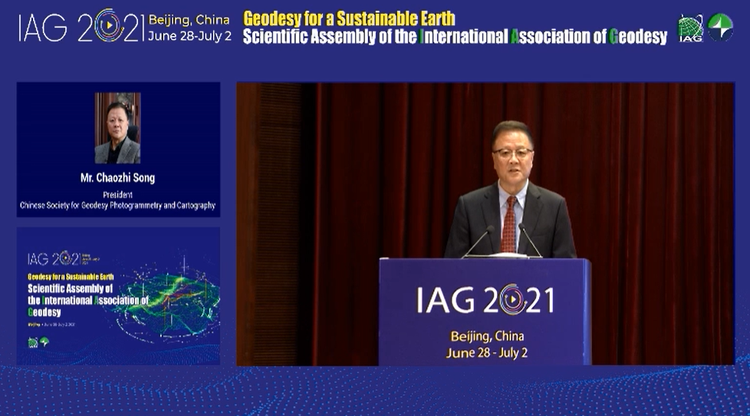Click the IAG globe logo in top-right corner
The image size is (750, 416).
pyautogui.click(x=691, y=28)
